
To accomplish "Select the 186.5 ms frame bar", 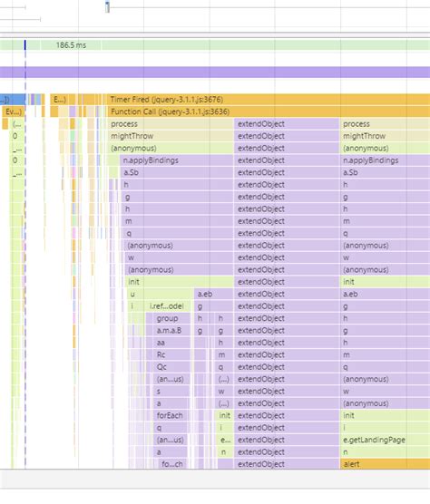I will point(71,45).
